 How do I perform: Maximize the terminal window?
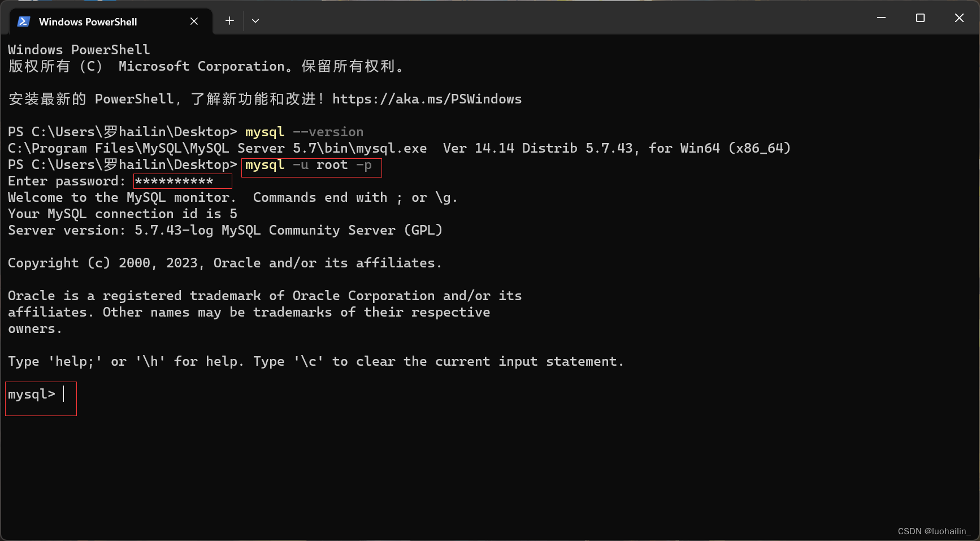click(920, 18)
